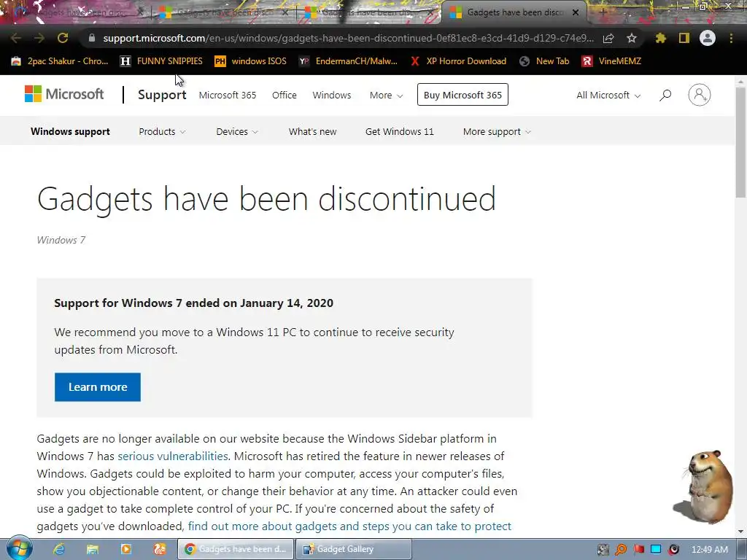Open the New Tab bookmark
747x560 pixels.
pos(544,61)
